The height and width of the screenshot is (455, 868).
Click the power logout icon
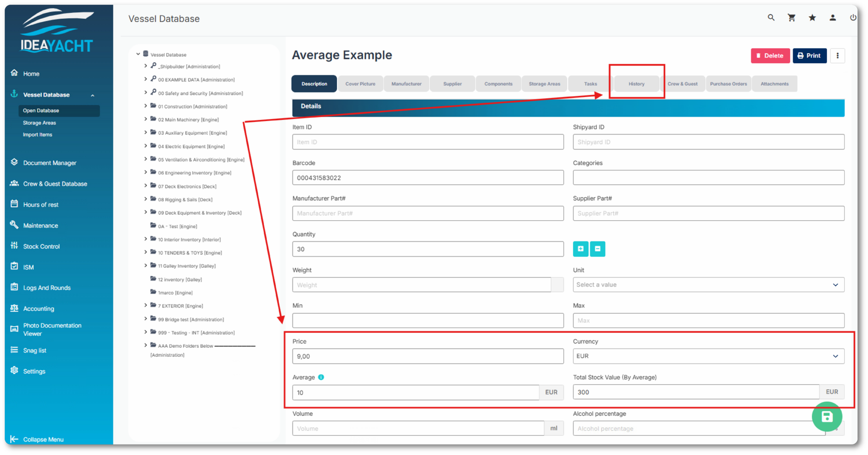click(853, 18)
